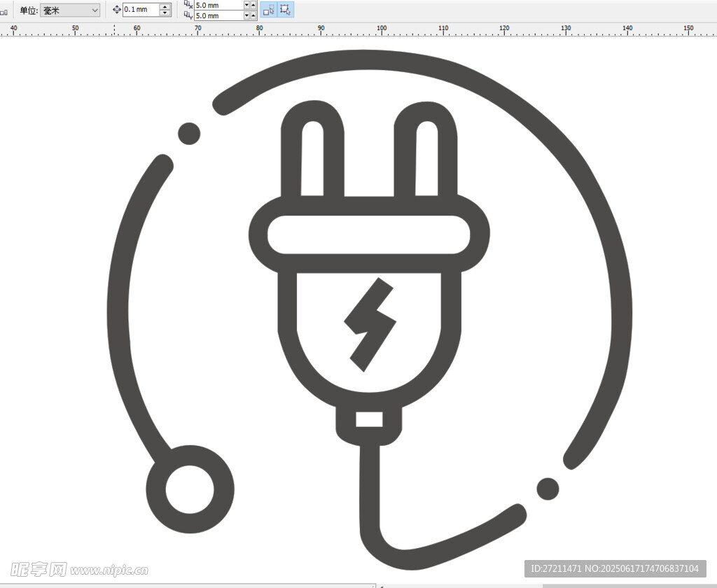Open the 单位 units dropdown showing 毫米
Image resolution: width=717 pixels, height=588 pixels.
point(70,10)
